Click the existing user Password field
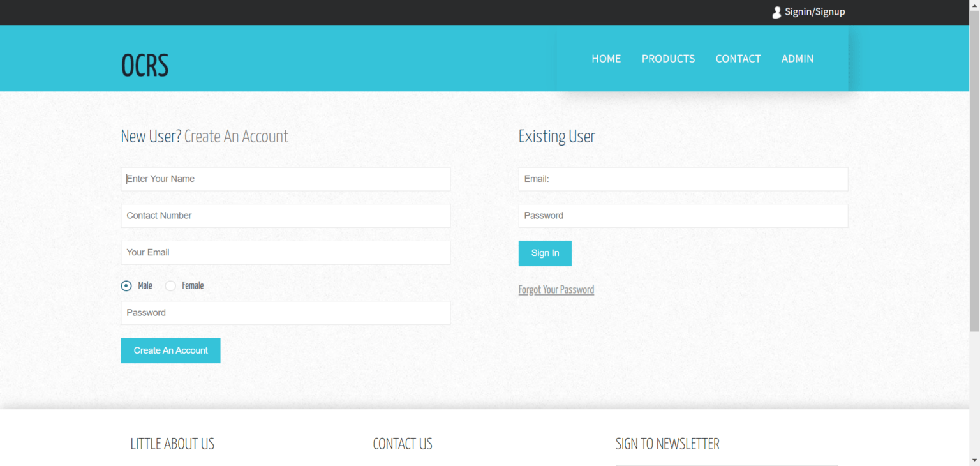980x466 pixels. coord(683,216)
